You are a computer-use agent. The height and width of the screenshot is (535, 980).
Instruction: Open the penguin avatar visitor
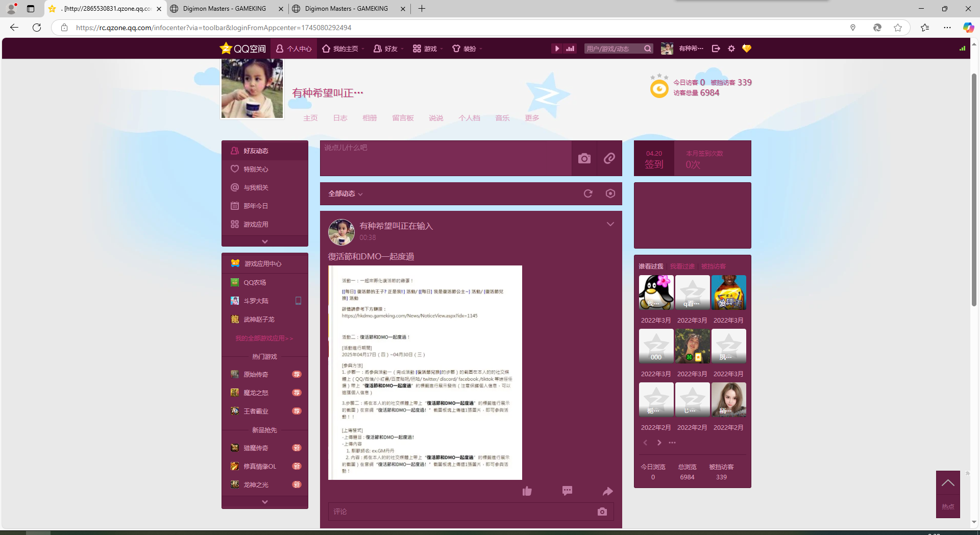pyautogui.click(x=656, y=293)
